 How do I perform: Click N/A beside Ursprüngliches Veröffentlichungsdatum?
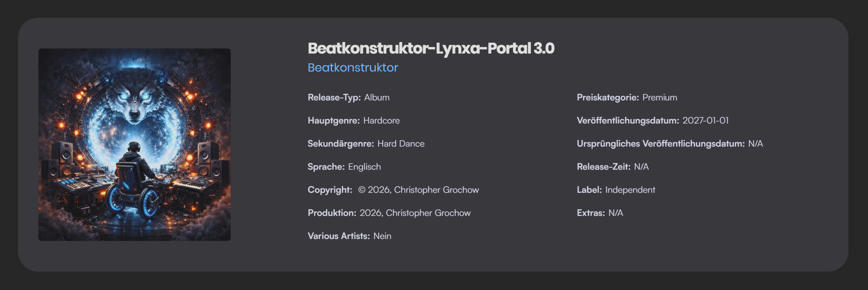tap(755, 144)
